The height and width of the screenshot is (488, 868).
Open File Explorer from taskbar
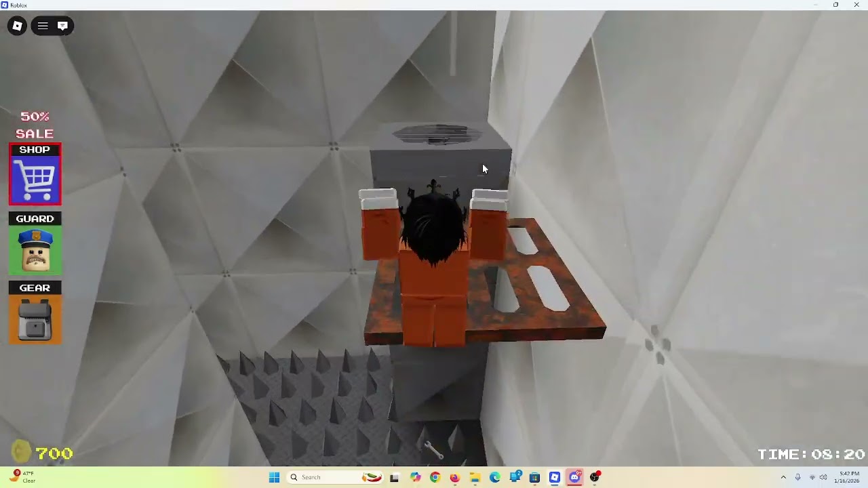pyautogui.click(x=475, y=477)
